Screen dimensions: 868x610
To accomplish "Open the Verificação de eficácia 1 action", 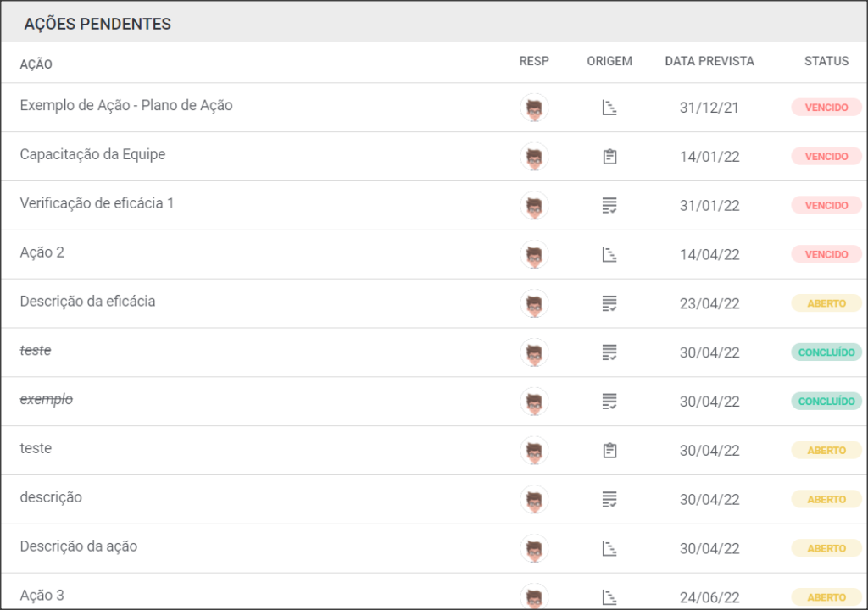I will coord(97,203).
